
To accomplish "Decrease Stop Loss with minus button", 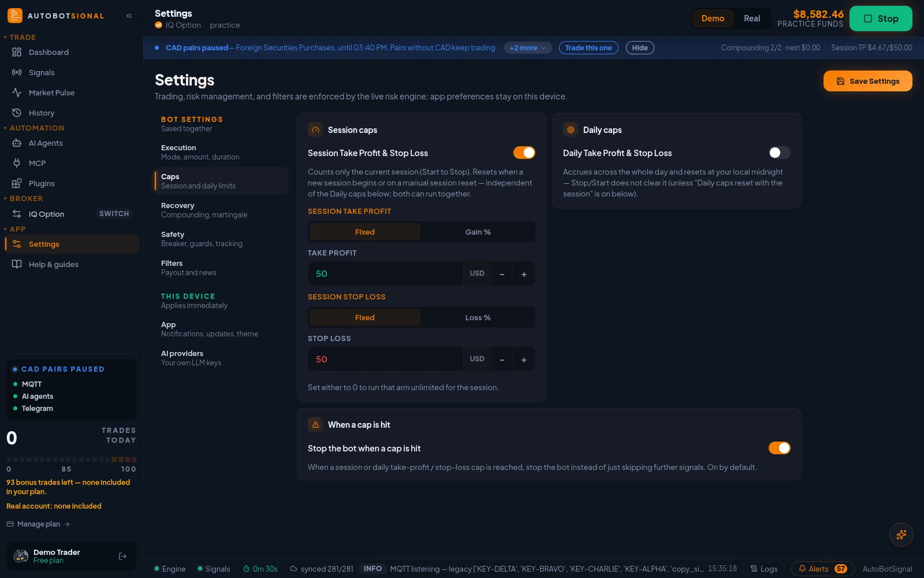I will [x=502, y=359].
